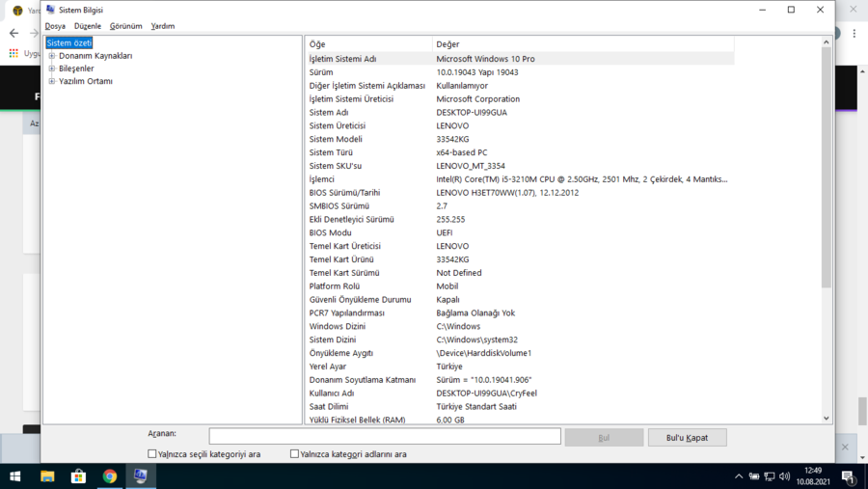The width and height of the screenshot is (868, 489).
Task: Select the Sistem Üreticisi row
Action: 521,125
